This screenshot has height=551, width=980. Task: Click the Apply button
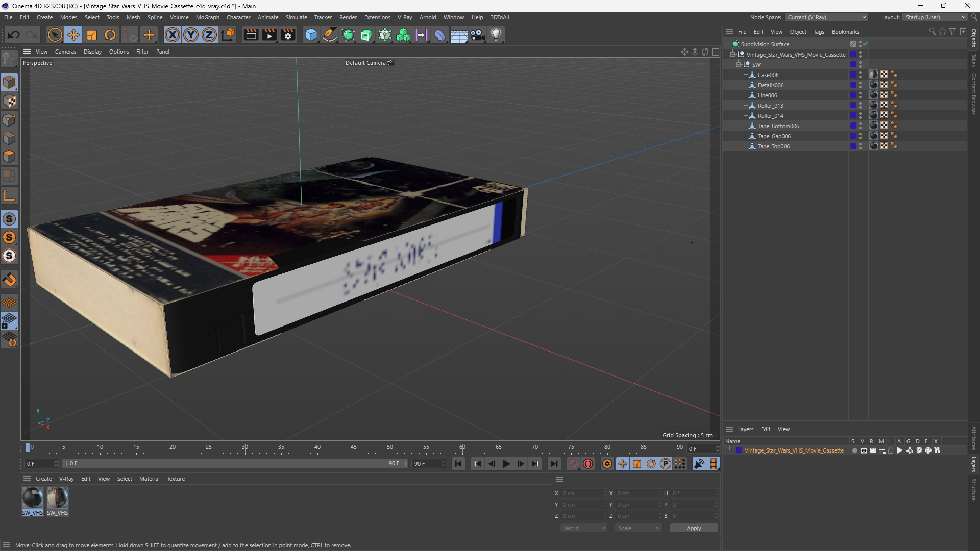694,528
